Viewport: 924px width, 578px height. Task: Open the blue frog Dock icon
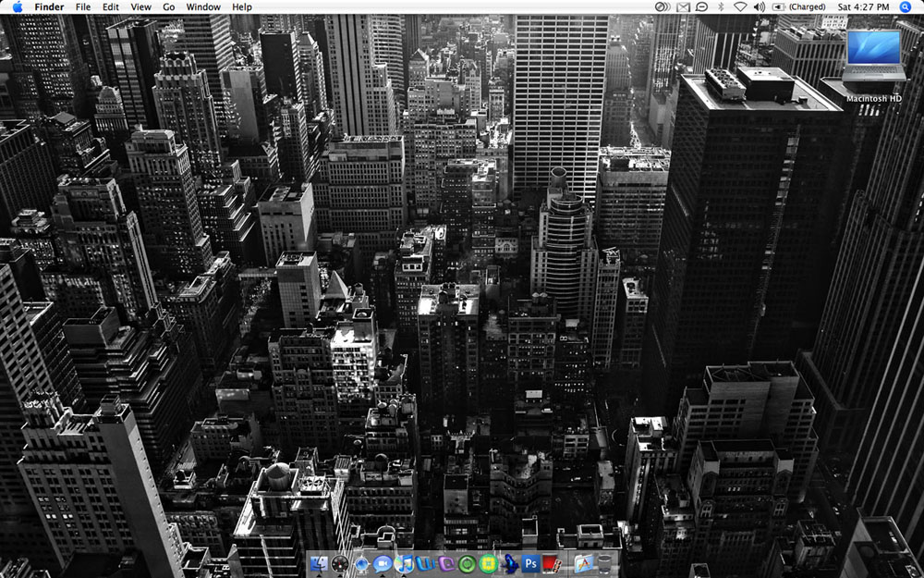pos(510,564)
